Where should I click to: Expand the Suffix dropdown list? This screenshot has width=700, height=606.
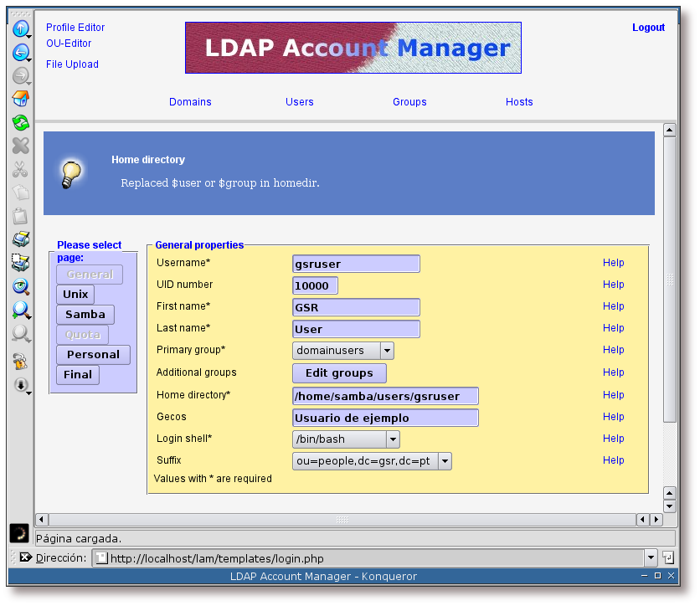(445, 461)
